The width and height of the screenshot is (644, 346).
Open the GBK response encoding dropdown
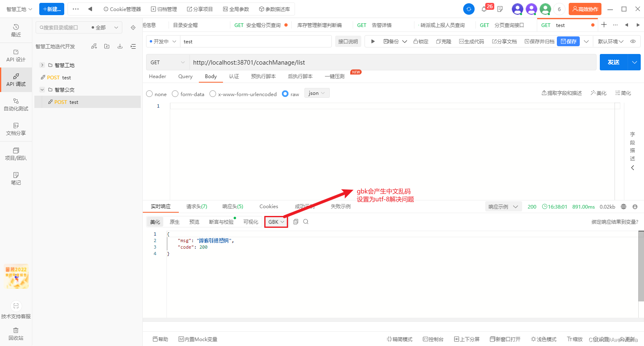point(276,222)
